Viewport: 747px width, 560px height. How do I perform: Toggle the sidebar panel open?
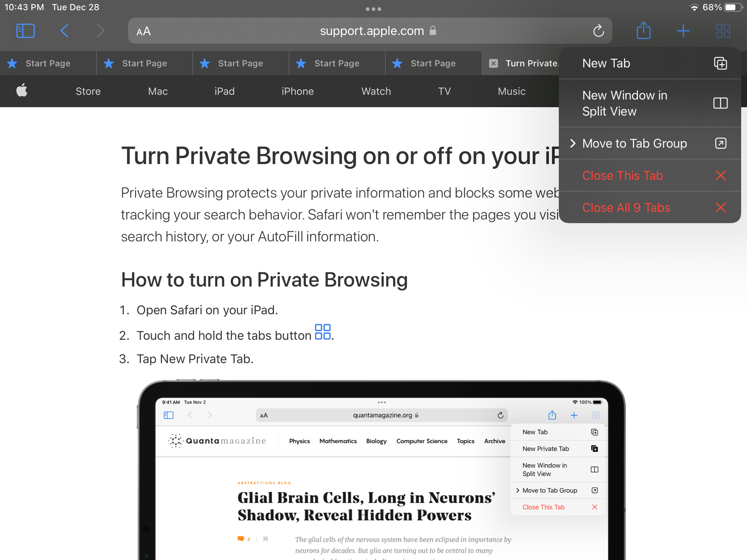tap(25, 31)
